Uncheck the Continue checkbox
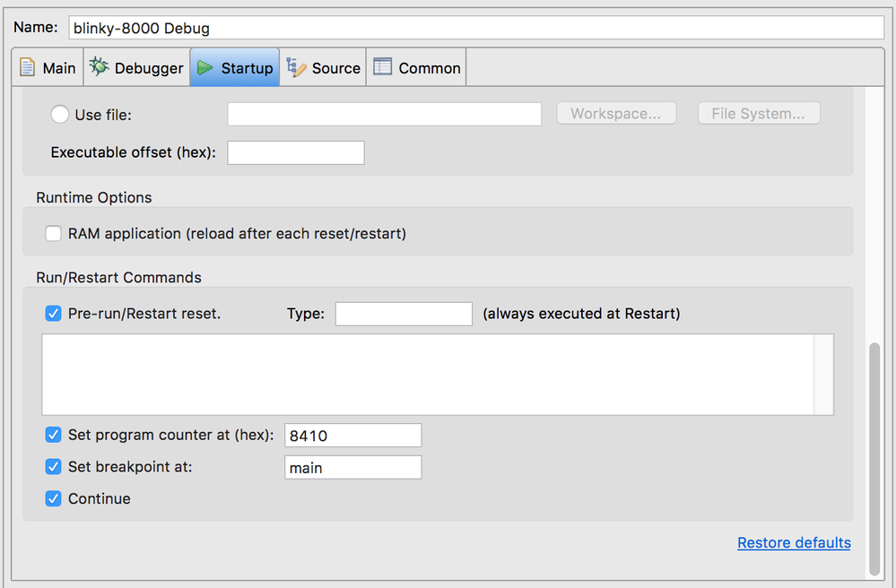 pos(53,498)
